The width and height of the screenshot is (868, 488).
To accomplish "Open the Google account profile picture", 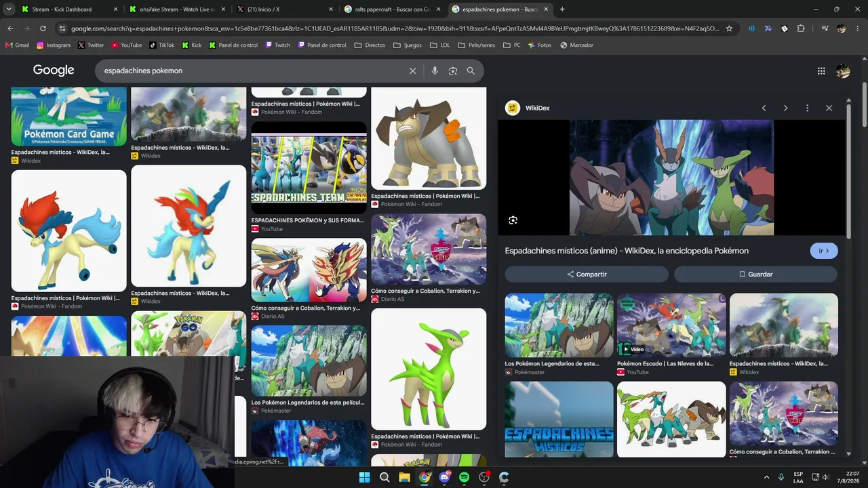I will (843, 70).
